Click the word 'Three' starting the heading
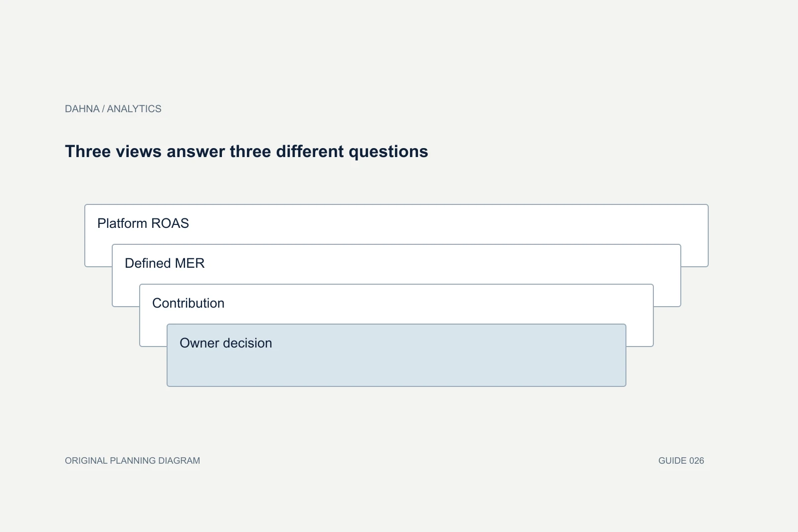The image size is (798, 532). pos(88,152)
